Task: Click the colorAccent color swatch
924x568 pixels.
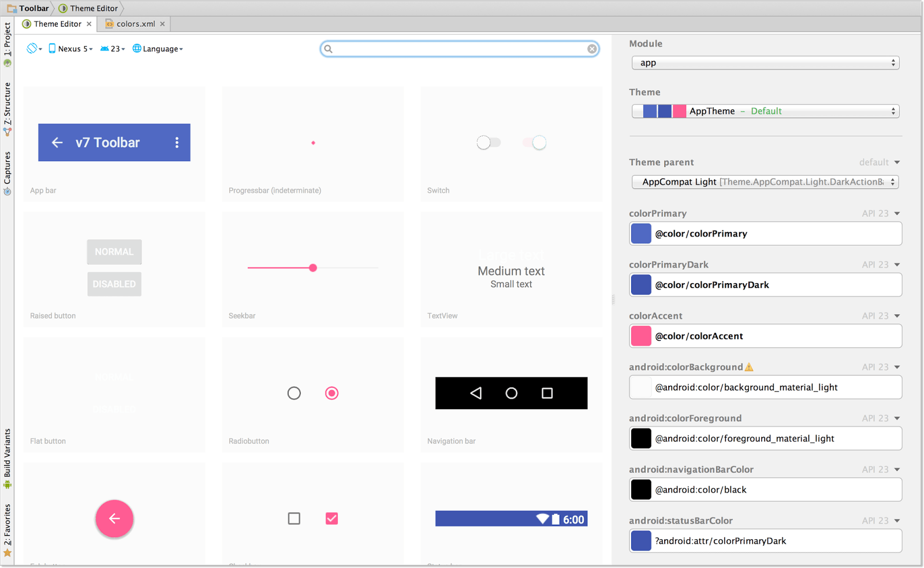Action: pyautogui.click(x=641, y=336)
